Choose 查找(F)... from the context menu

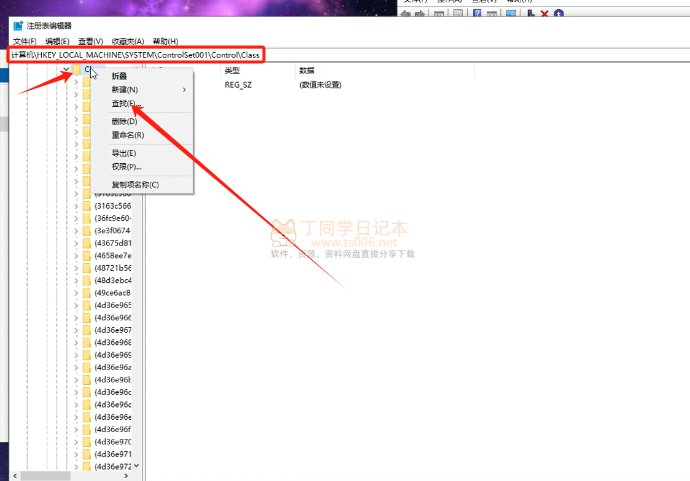143,103
